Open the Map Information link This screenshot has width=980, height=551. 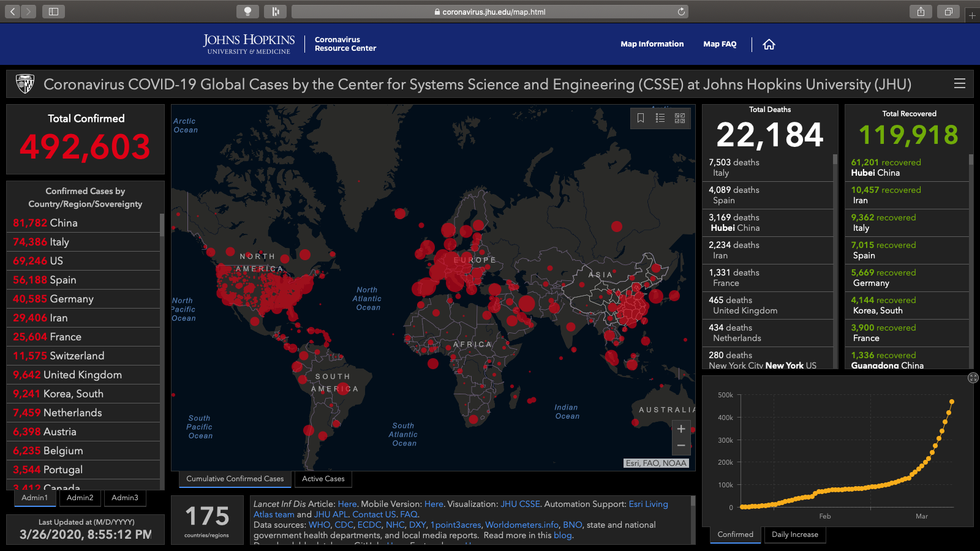point(652,44)
